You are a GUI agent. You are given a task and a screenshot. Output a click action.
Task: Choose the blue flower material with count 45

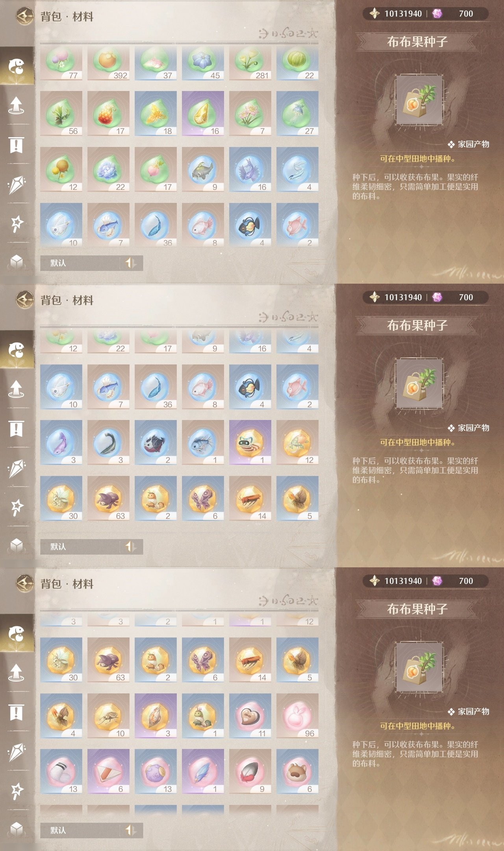pos(203,63)
